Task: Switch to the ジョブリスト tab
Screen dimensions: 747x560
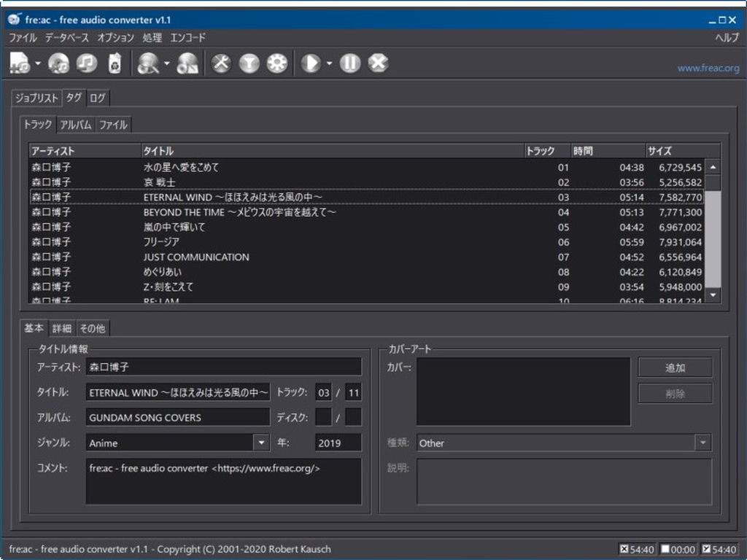Action: pos(36,98)
